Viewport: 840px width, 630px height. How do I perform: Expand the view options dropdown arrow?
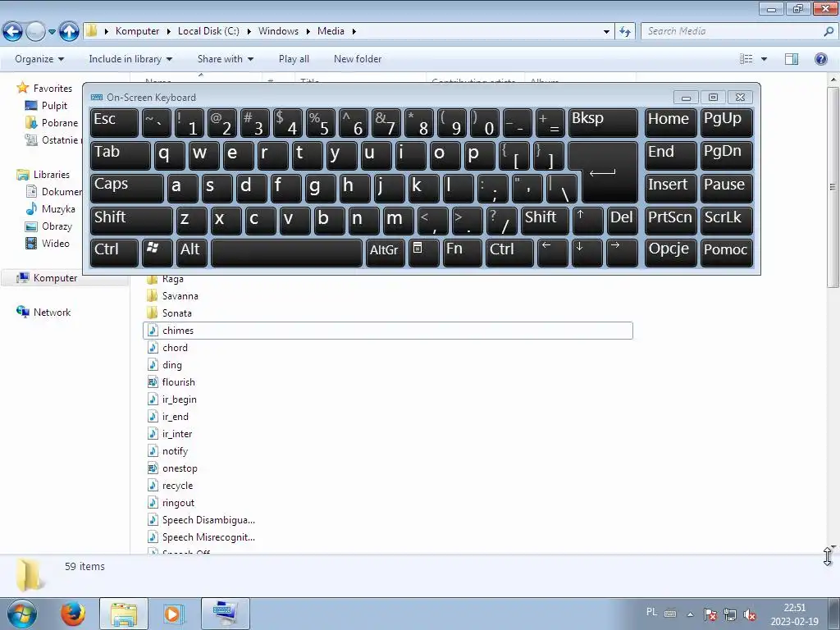(x=764, y=59)
